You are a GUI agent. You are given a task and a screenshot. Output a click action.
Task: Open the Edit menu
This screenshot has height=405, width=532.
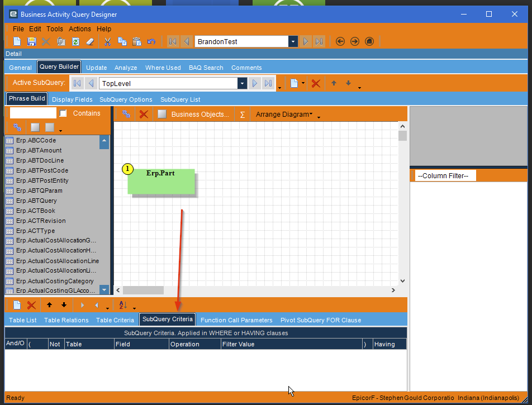(35, 29)
